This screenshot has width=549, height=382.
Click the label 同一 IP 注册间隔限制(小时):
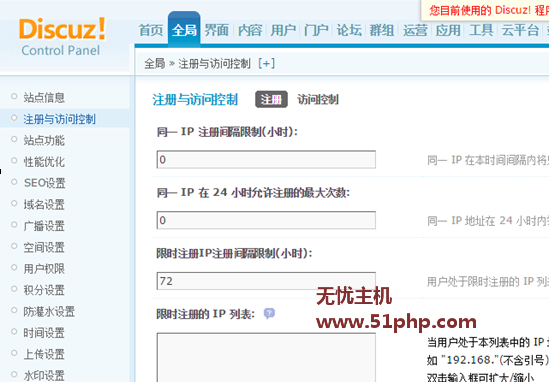(x=227, y=132)
